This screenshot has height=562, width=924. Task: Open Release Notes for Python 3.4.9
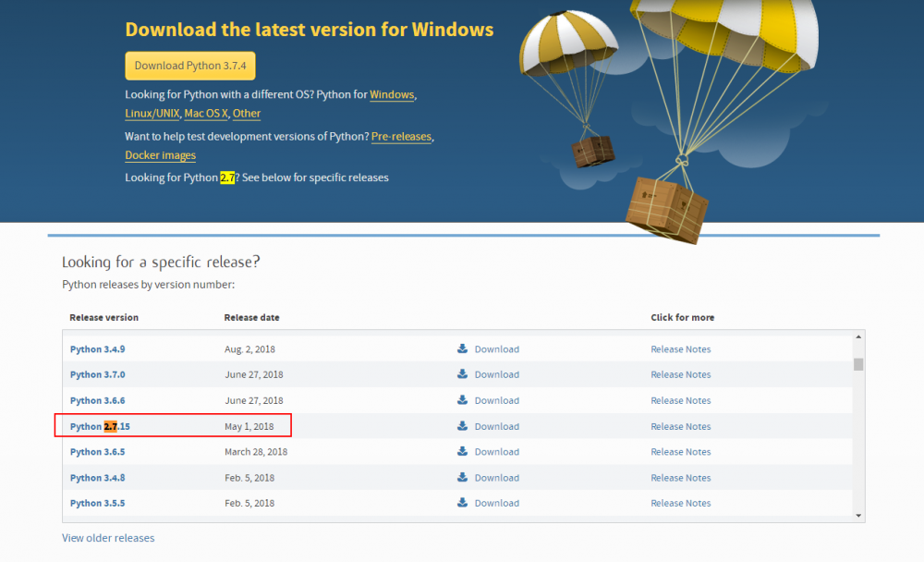tap(681, 349)
